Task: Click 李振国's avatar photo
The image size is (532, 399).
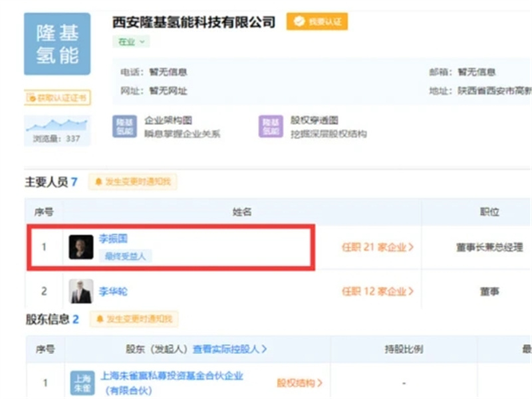Action: click(80, 247)
